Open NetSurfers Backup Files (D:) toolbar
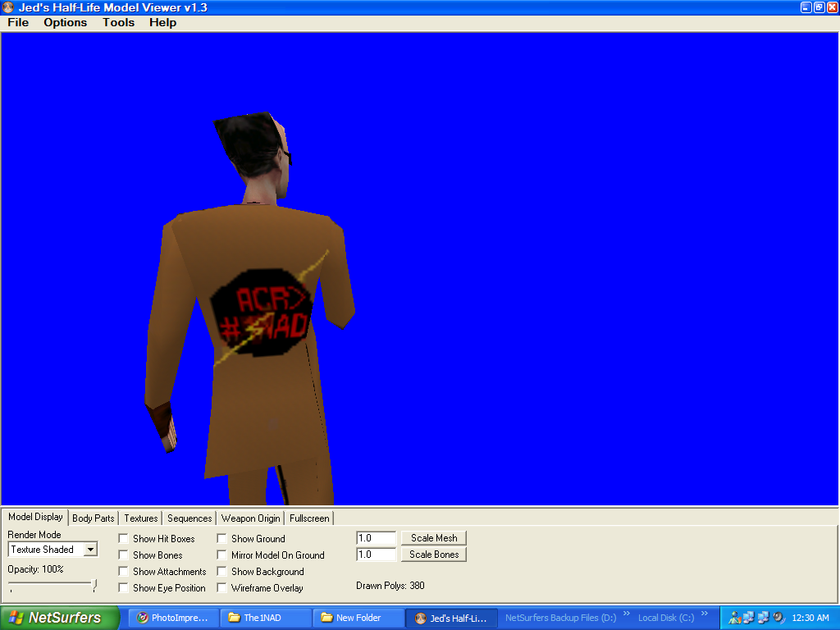This screenshot has height=630, width=840. [x=560, y=618]
